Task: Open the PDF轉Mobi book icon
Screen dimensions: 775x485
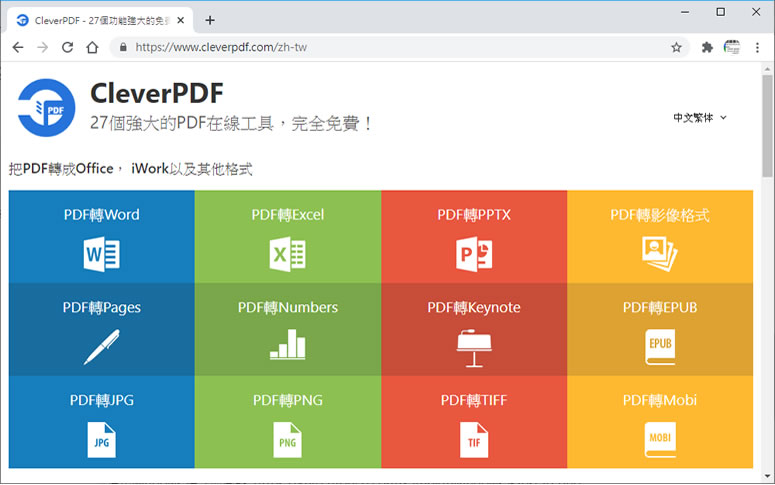Action: coord(660,439)
